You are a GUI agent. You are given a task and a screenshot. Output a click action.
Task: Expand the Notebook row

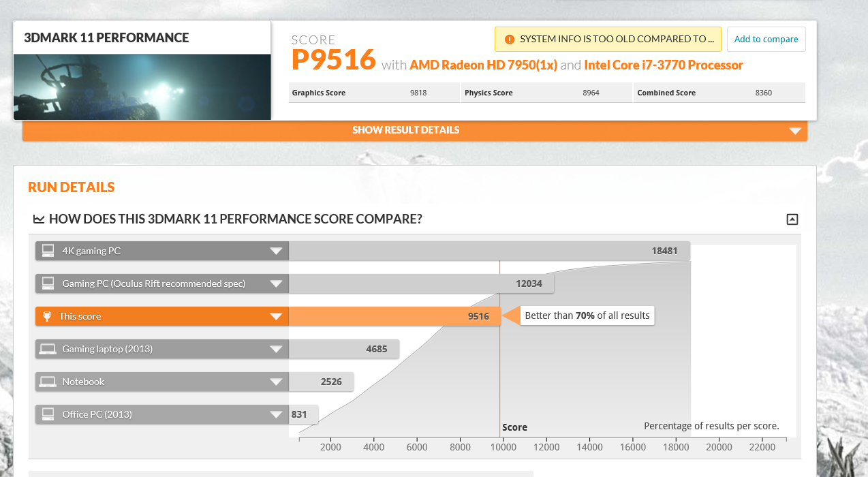[276, 382]
